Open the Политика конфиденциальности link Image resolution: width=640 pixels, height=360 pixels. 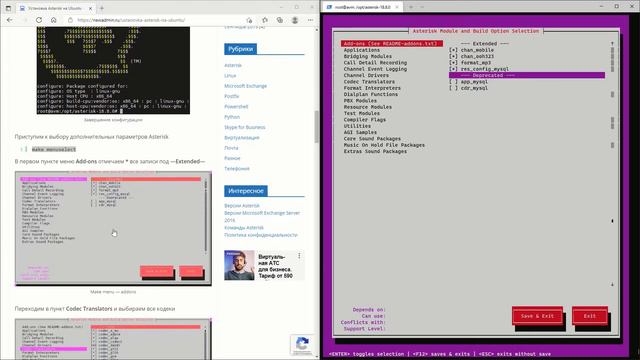pos(260,235)
